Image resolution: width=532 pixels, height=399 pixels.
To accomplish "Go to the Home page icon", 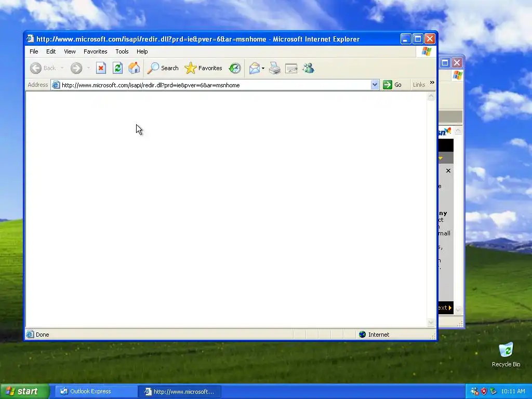I will coord(134,68).
